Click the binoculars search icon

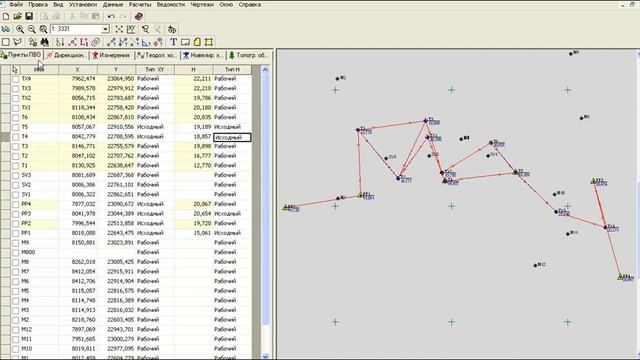click(x=44, y=42)
